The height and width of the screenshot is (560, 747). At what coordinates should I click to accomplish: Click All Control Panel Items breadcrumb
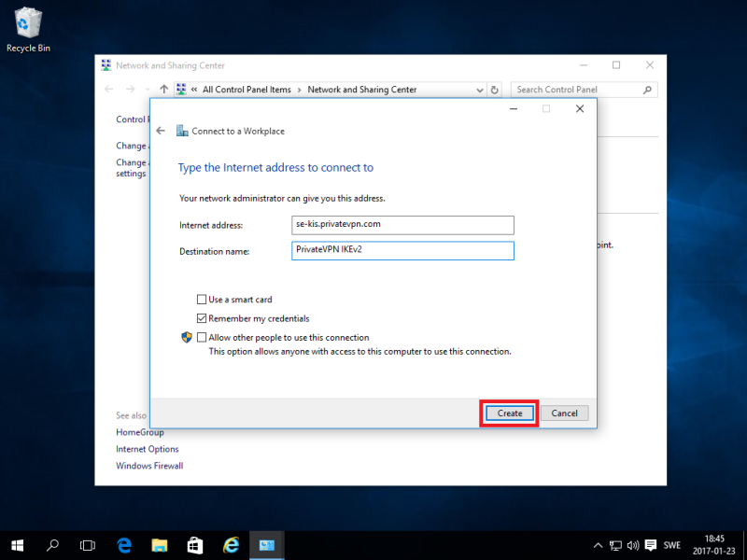(x=247, y=90)
